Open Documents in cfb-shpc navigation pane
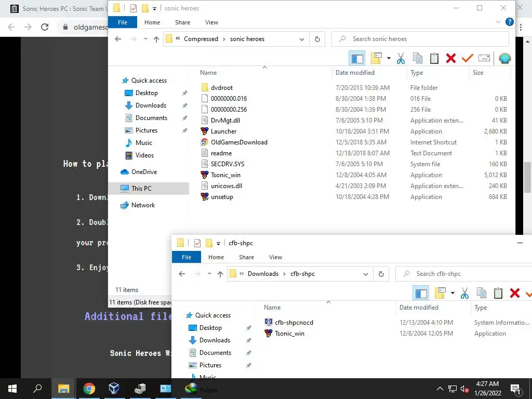The image size is (532, 399). pos(215,353)
